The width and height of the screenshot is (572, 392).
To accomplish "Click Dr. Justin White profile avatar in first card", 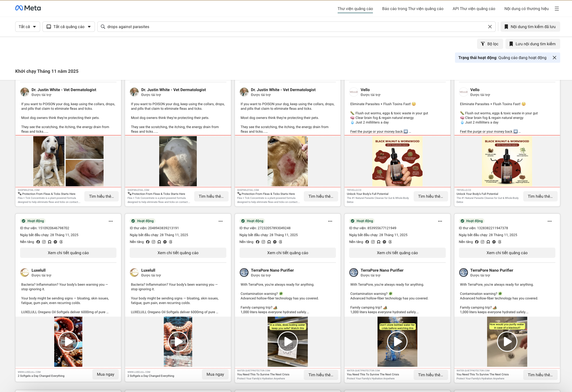I will coord(25,92).
